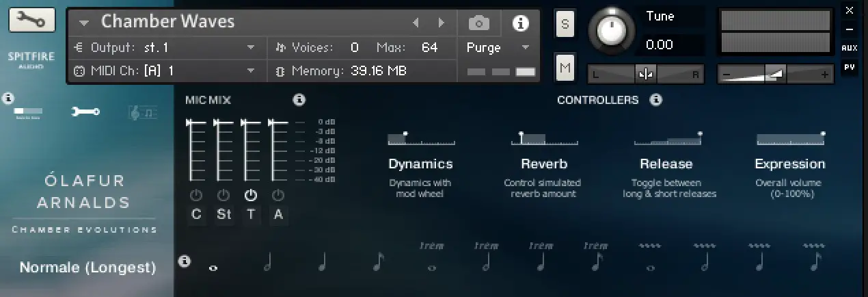Solo the instrument with S button

pyautogui.click(x=565, y=24)
